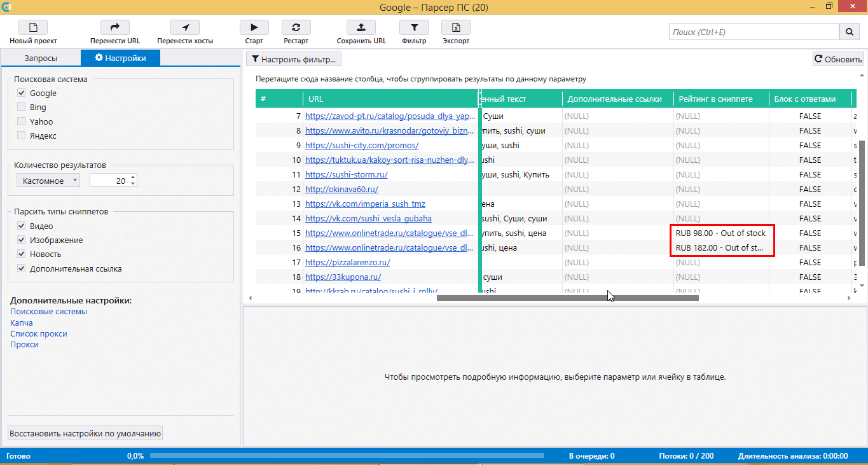Image resolution: width=868 pixels, height=465 pixels.
Task: Open the zavod-pt.ru catalog link
Action: (390, 116)
